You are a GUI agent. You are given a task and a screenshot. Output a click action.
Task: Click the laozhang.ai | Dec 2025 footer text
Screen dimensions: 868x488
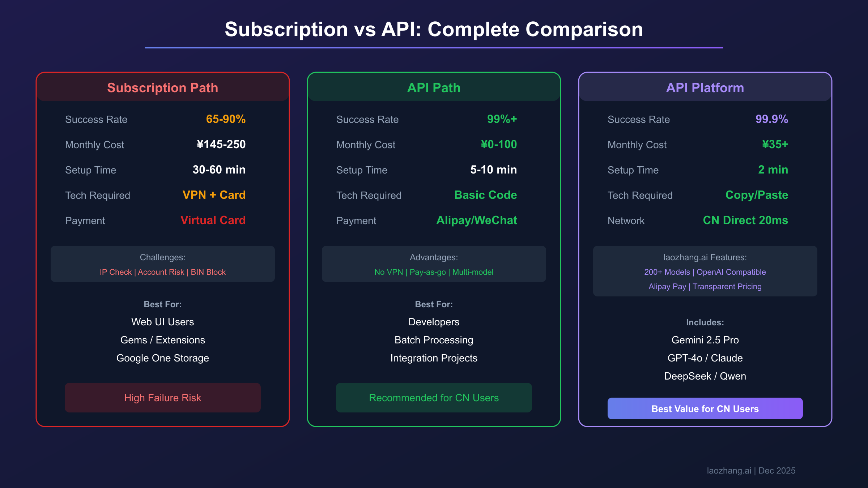[x=751, y=471]
